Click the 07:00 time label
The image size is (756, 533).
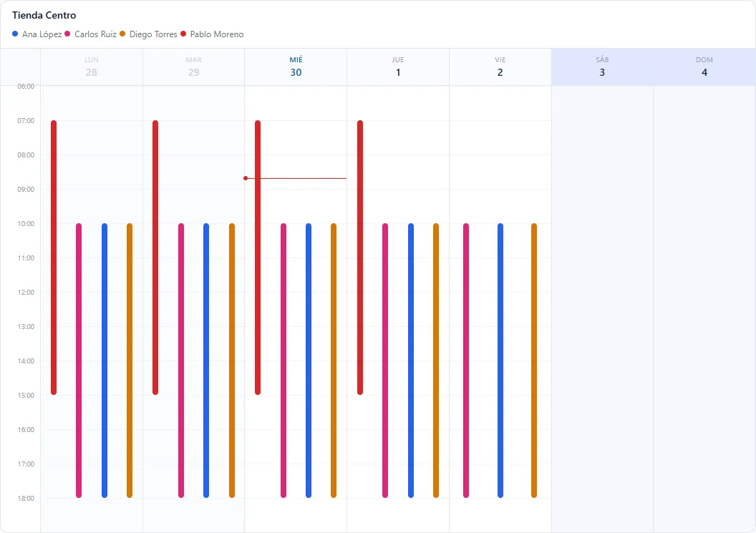[x=26, y=120]
